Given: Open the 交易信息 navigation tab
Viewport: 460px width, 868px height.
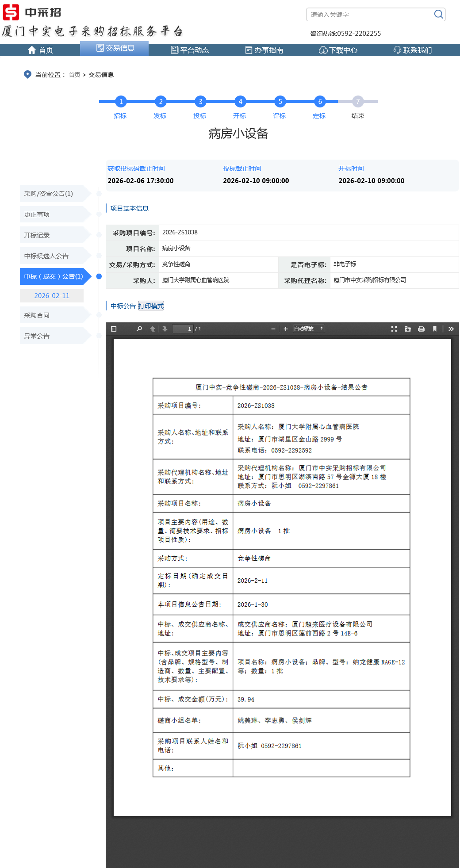Looking at the screenshot, I should pos(115,48).
